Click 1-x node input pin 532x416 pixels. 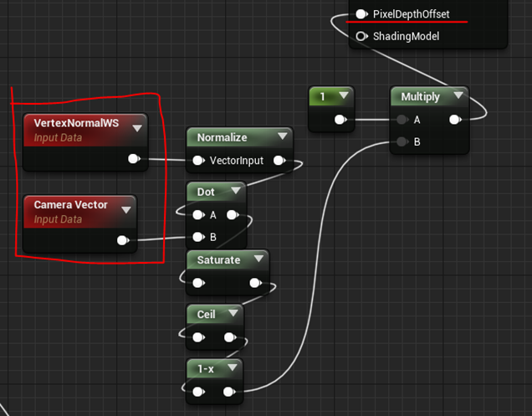[198, 392]
